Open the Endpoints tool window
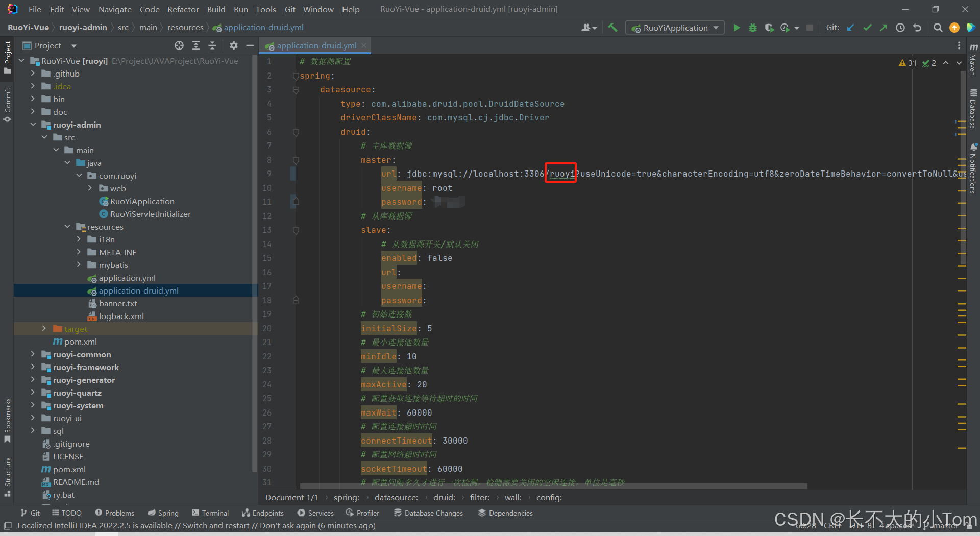Viewport: 980px width, 536px height. pyautogui.click(x=263, y=513)
